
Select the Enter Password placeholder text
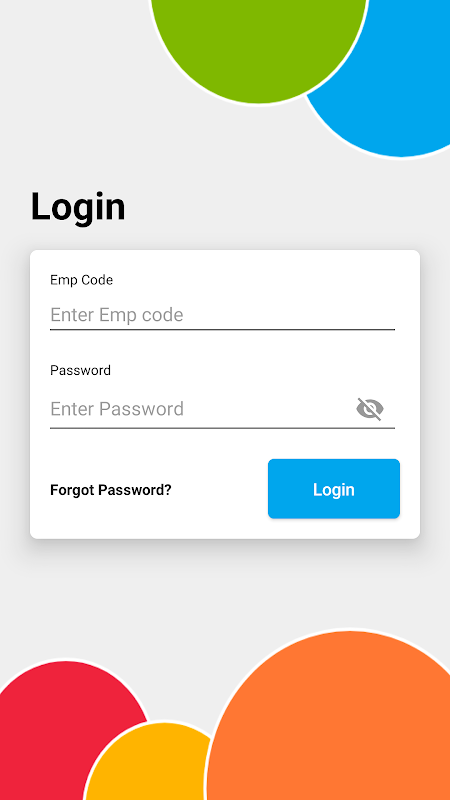tap(117, 409)
